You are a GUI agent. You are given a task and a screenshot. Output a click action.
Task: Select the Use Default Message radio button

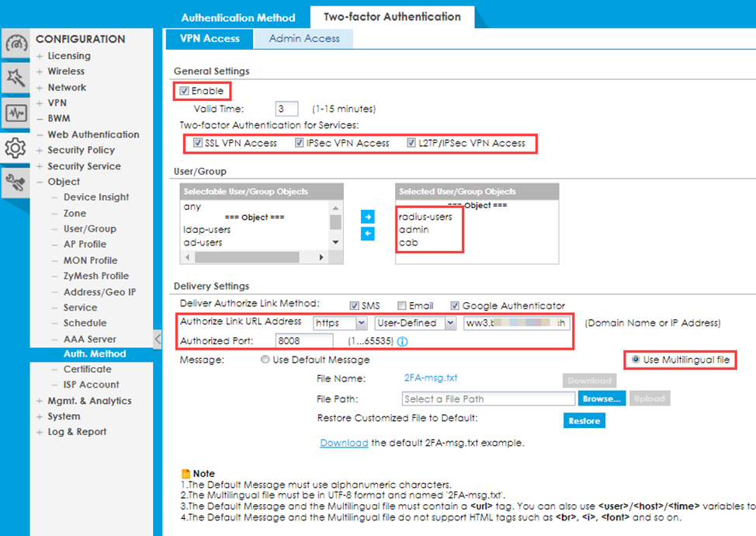point(265,360)
